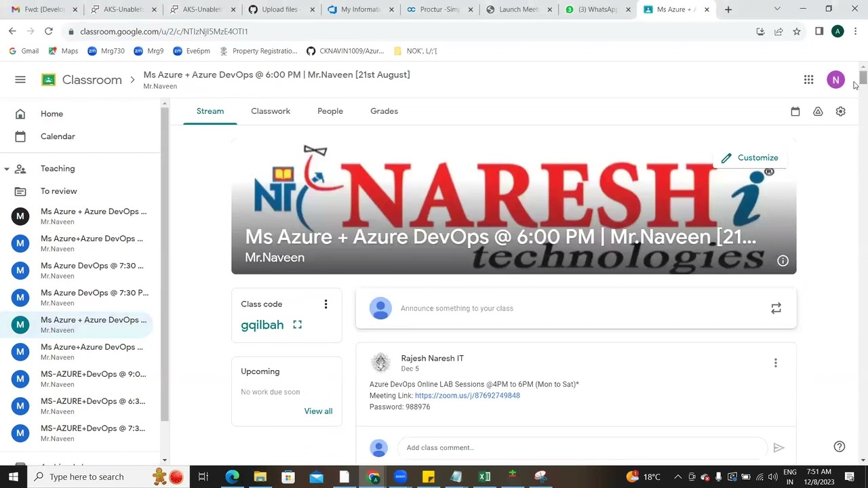Show class info icon on banner
This screenshot has width=868, height=488.
tap(783, 261)
